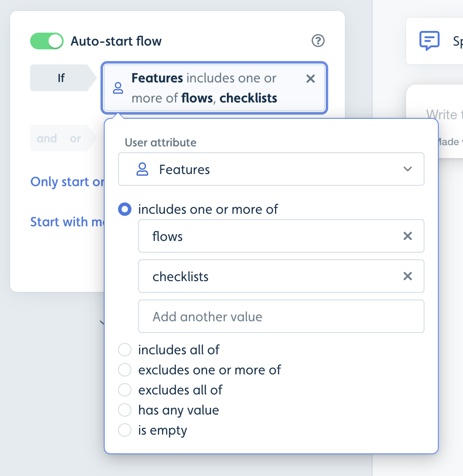
Task: Open the help question mark icon
Action: (318, 41)
